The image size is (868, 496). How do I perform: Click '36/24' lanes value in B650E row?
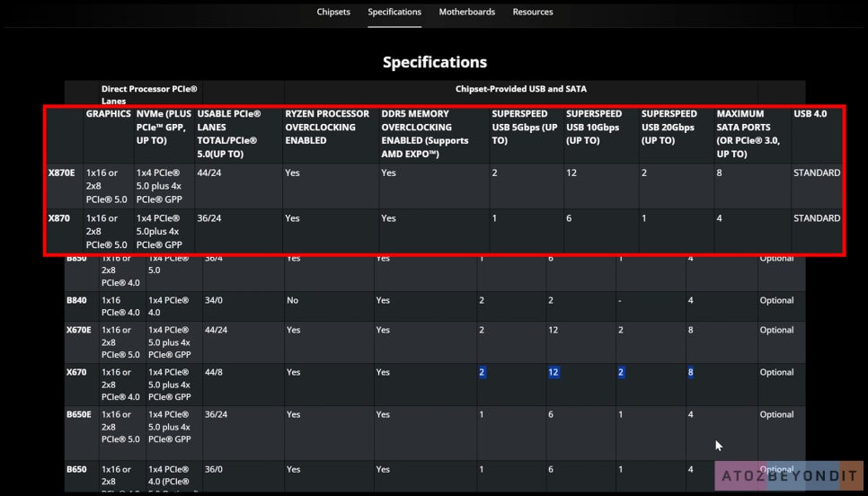[216, 414]
